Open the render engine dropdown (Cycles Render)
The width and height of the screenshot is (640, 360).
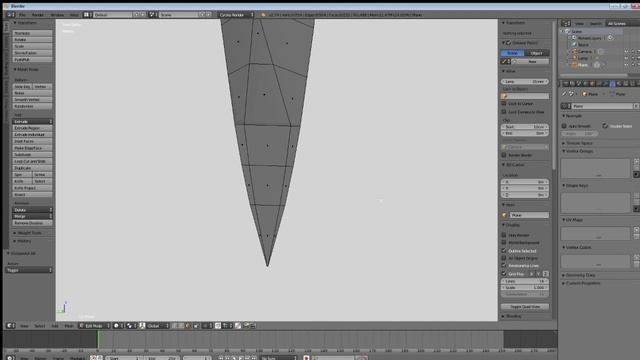(x=236, y=15)
